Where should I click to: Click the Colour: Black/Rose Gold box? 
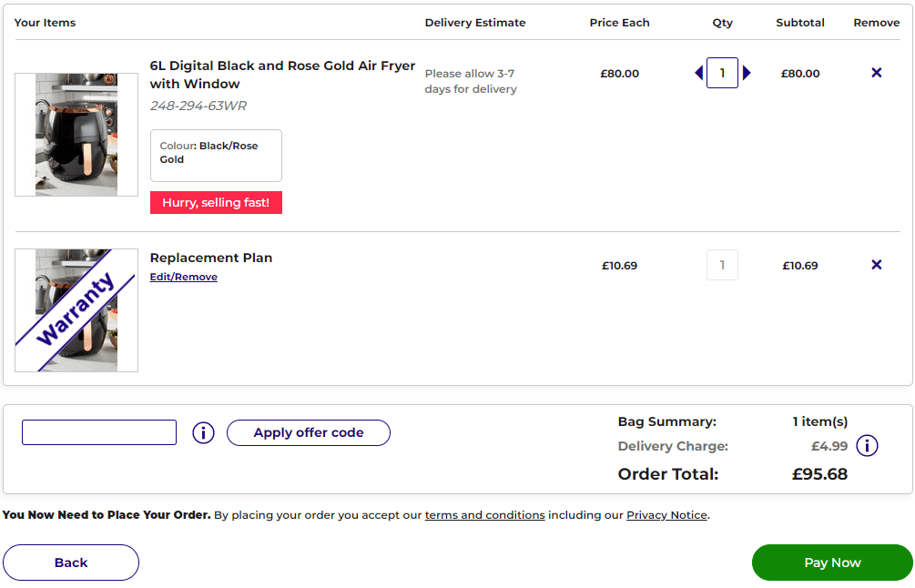(216, 156)
